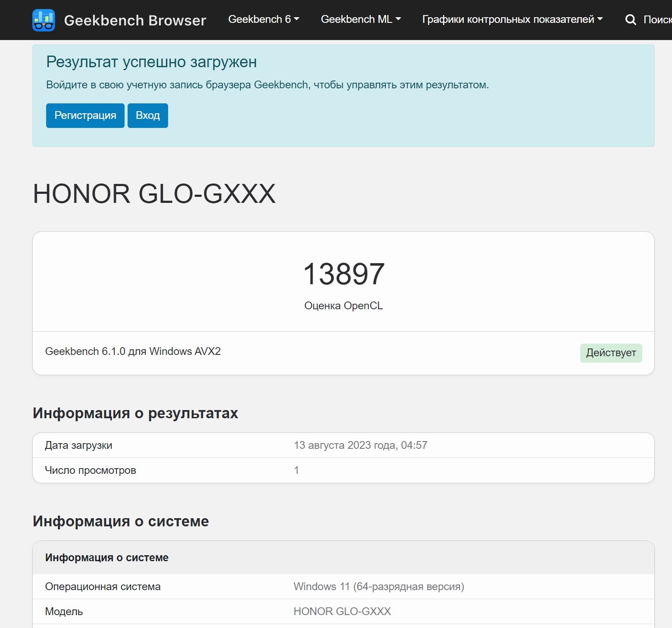
Task: Click the HONOR GLO-GXXX page heading
Action: coord(154,194)
